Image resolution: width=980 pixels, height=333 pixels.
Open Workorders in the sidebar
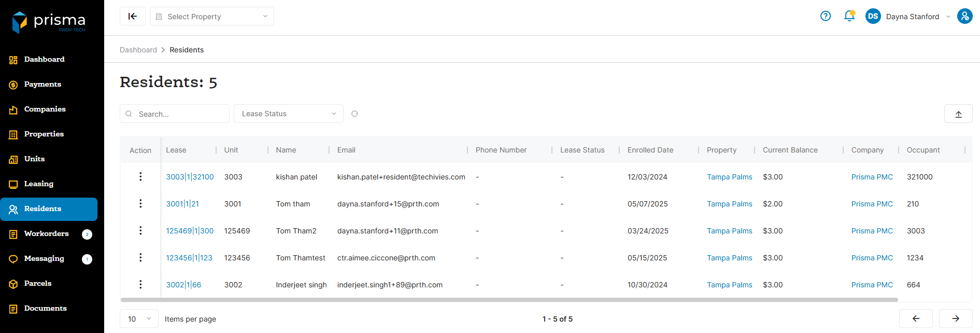[46, 234]
